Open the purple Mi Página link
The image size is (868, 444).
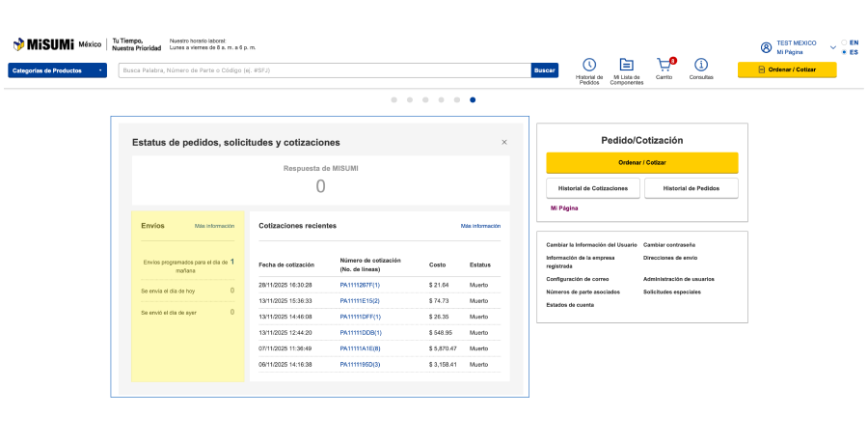(564, 208)
